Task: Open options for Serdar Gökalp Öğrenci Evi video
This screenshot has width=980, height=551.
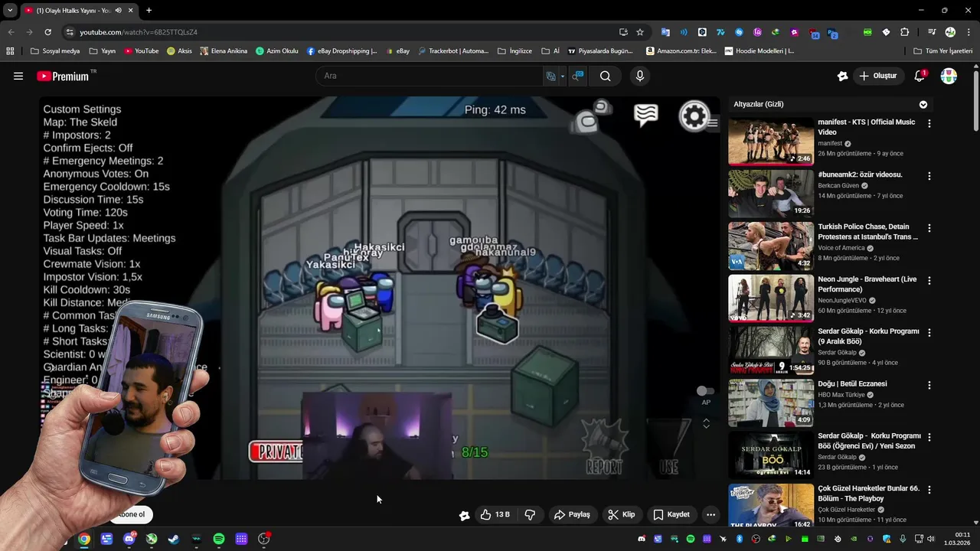Action: (929, 437)
